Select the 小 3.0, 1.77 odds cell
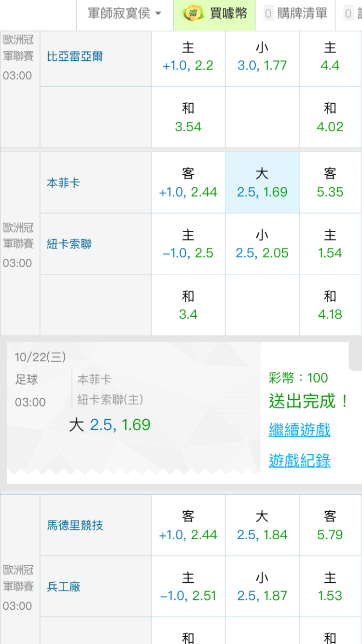 tap(262, 56)
